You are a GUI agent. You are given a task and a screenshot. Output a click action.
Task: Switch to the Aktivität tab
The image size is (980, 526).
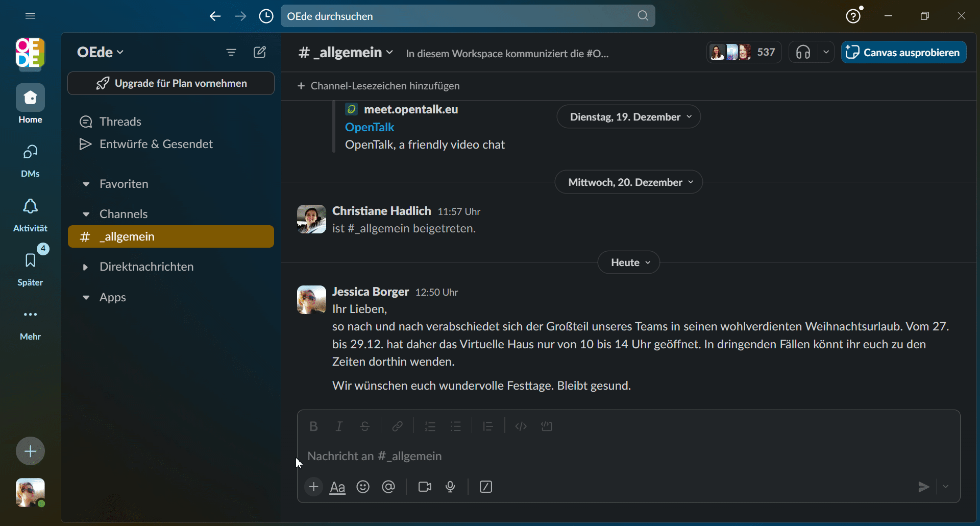click(30, 215)
